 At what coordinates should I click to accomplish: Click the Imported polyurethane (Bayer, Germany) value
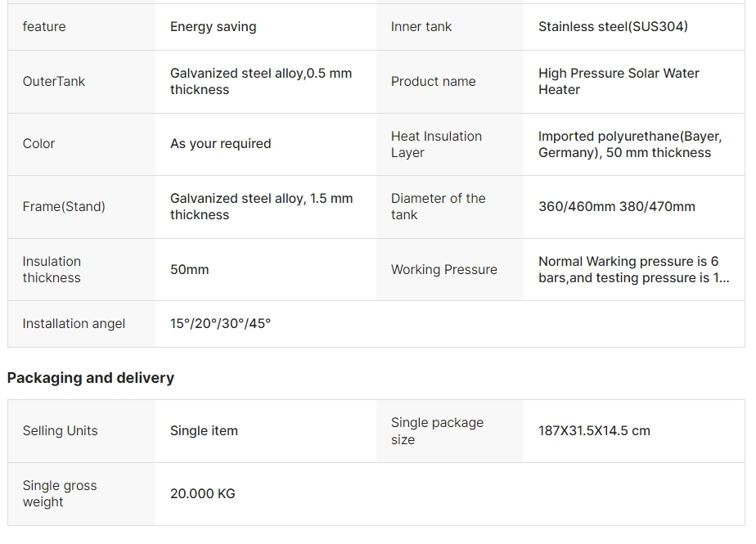pyautogui.click(x=630, y=144)
